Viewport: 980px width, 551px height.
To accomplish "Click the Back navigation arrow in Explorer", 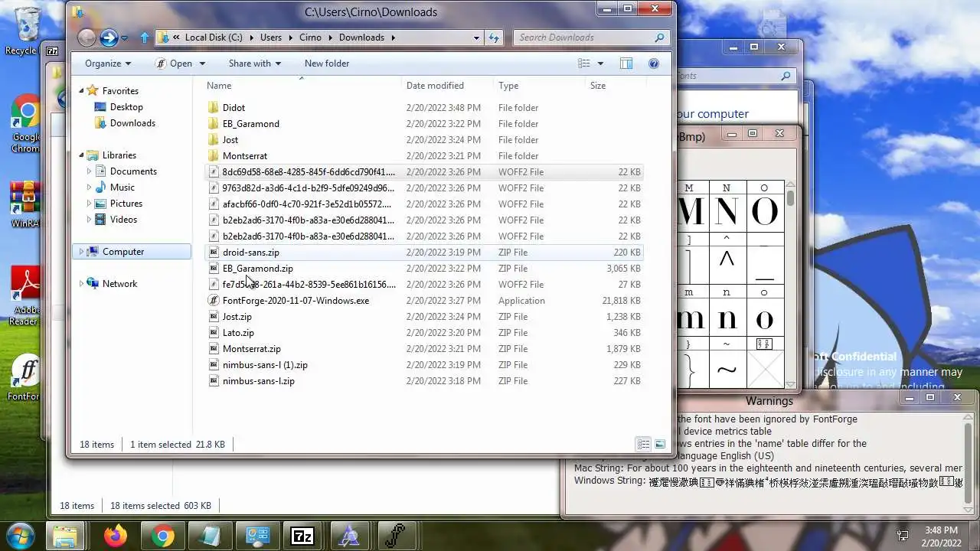I will pos(87,37).
